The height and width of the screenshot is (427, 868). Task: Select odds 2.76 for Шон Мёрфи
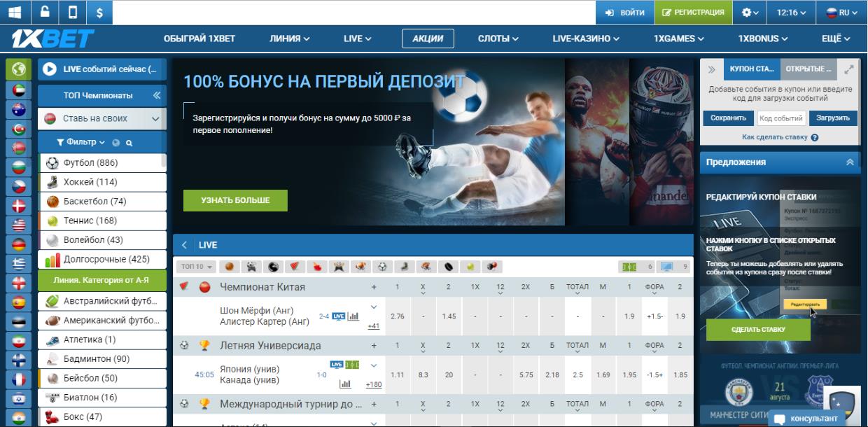[x=398, y=316]
